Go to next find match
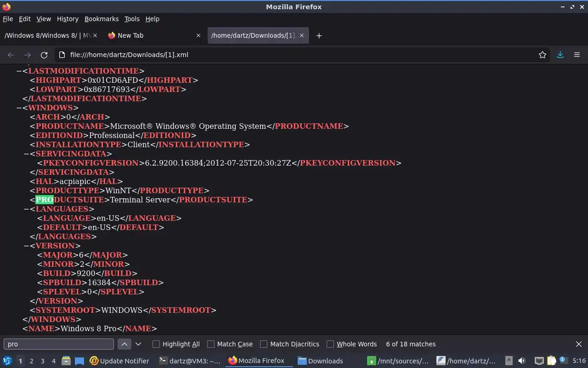The height and width of the screenshot is (368, 588). (138, 344)
